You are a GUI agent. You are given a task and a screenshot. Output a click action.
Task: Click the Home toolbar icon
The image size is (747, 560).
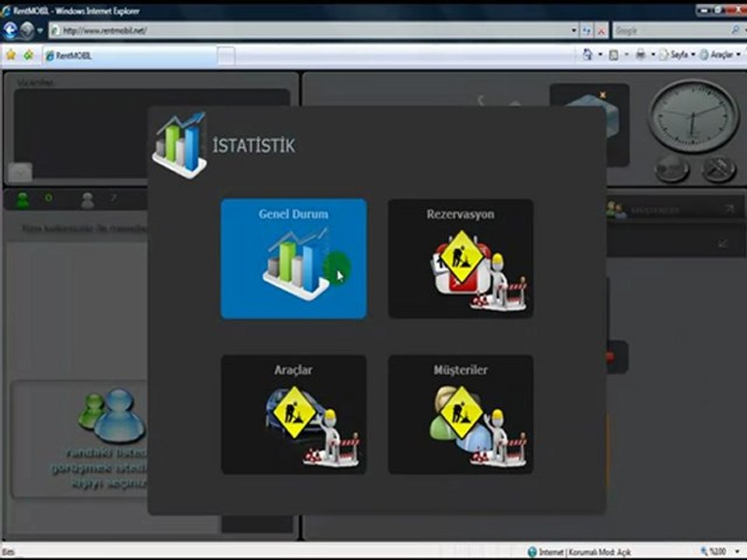click(x=588, y=54)
